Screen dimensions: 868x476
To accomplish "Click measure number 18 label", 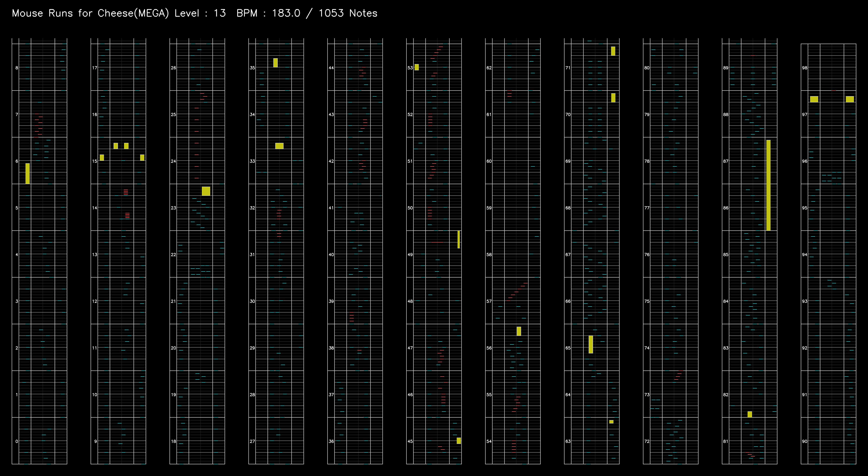I will [x=174, y=441].
